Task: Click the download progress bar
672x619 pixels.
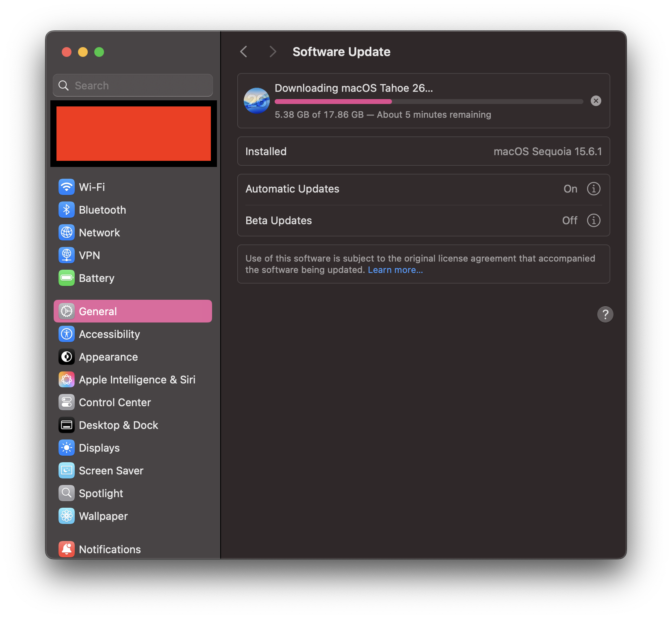Action: [429, 102]
